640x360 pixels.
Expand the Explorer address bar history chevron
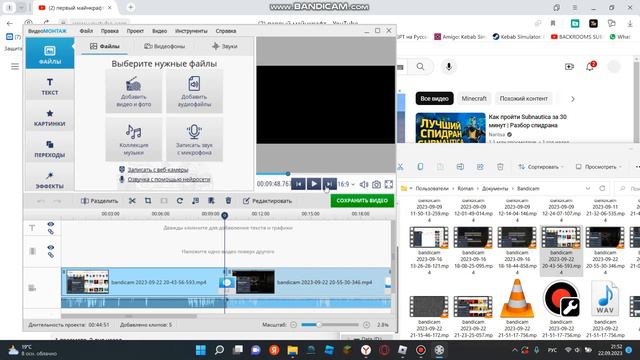pyautogui.click(x=588, y=188)
